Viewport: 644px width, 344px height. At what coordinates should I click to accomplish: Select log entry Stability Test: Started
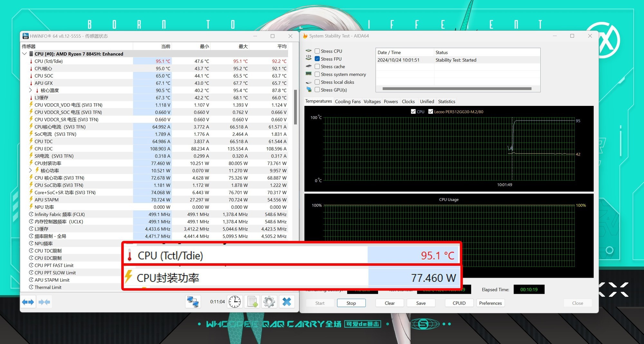point(458,60)
